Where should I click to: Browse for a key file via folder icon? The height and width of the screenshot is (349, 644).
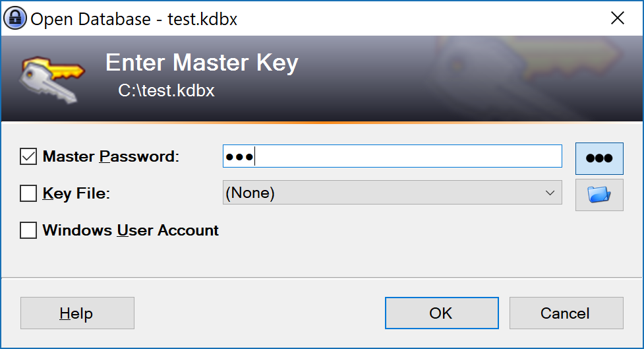pyautogui.click(x=599, y=195)
